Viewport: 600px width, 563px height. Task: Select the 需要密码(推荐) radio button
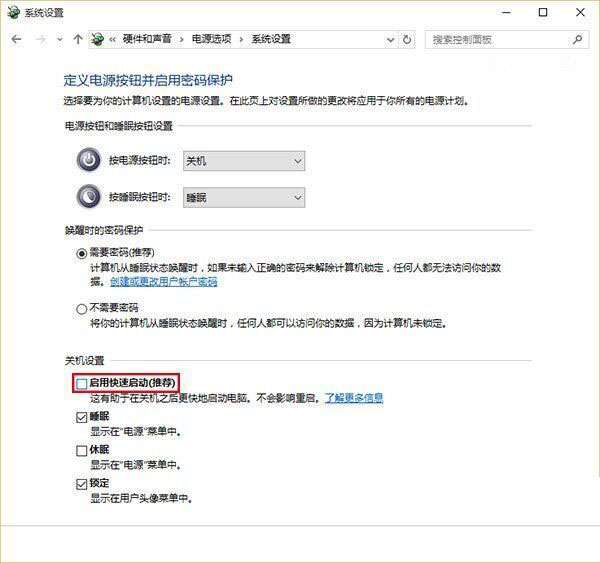point(82,254)
